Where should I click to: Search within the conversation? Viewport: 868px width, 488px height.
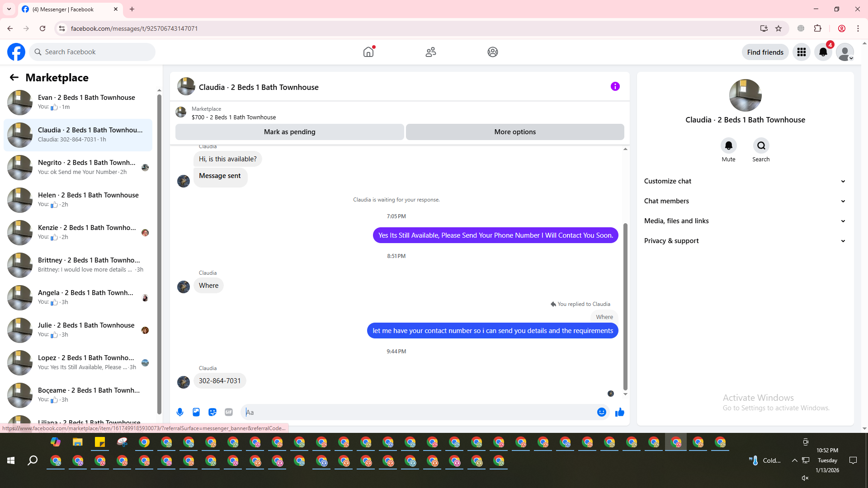[761, 146]
